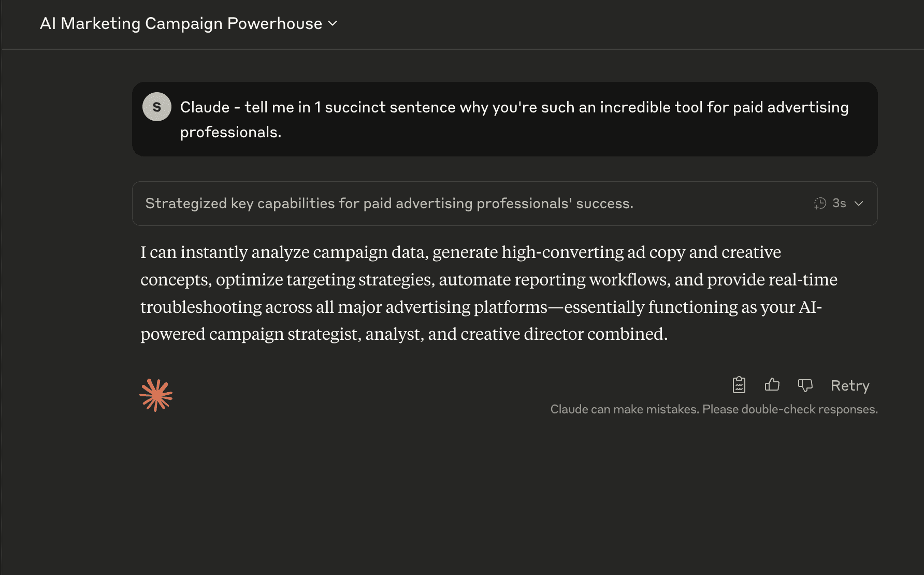Click 'professionals.' ending the user prompt
This screenshot has width=924, height=575.
tap(230, 132)
